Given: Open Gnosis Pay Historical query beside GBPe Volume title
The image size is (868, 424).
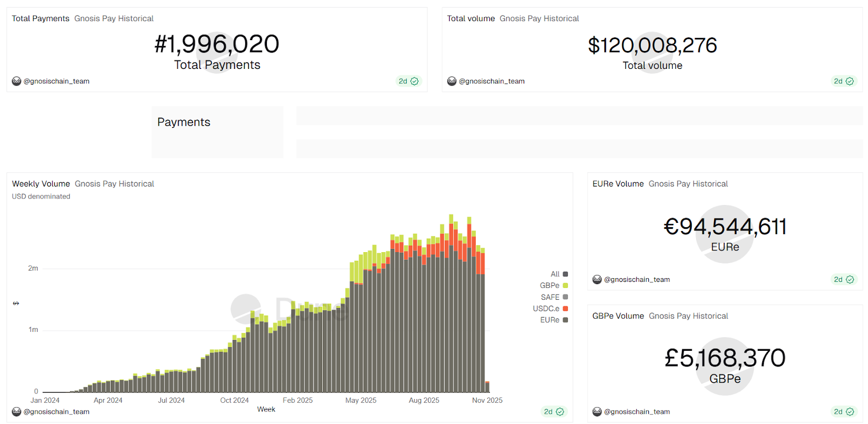Looking at the screenshot, I should tap(688, 316).
